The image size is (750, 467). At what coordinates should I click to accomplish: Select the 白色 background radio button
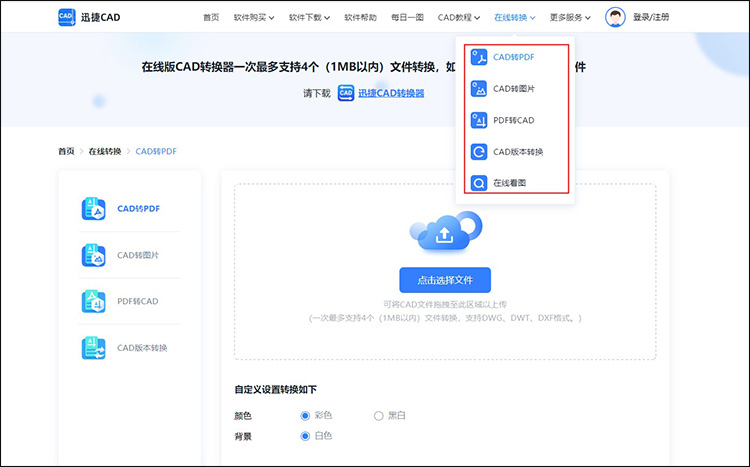coord(305,436)
